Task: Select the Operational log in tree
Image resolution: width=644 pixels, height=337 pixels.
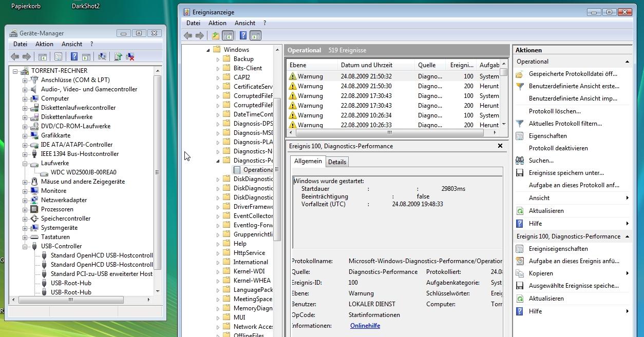Action: 258,170
